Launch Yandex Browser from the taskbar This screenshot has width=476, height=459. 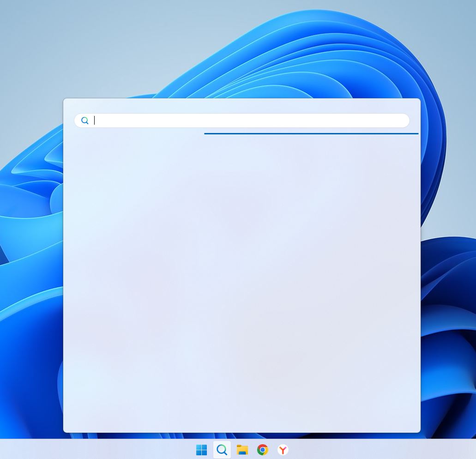283,450
